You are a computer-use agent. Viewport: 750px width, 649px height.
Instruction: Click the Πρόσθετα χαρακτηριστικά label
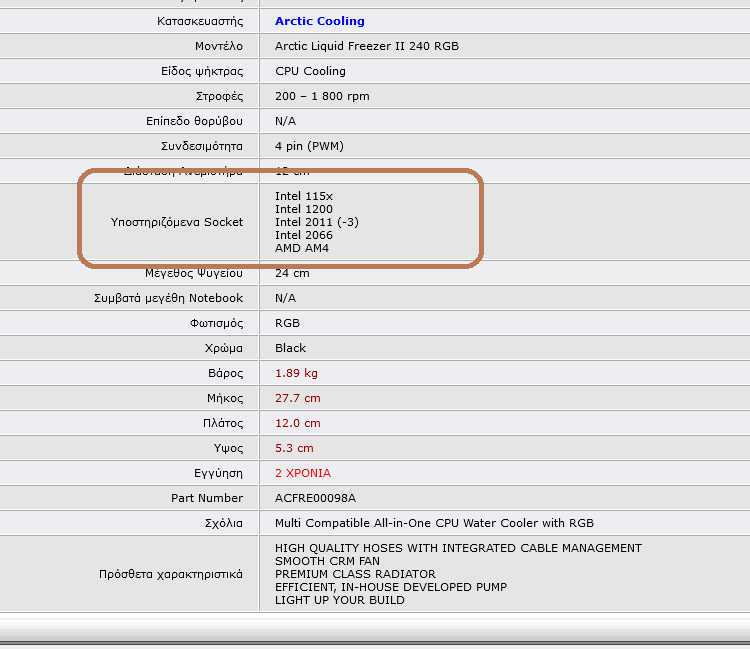[x=171, y=574]
